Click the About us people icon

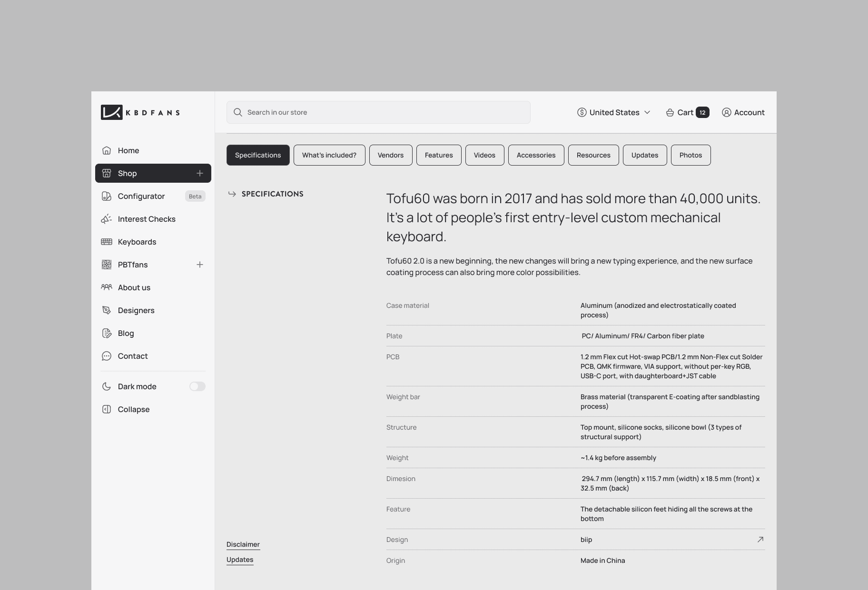pos(107,287)
